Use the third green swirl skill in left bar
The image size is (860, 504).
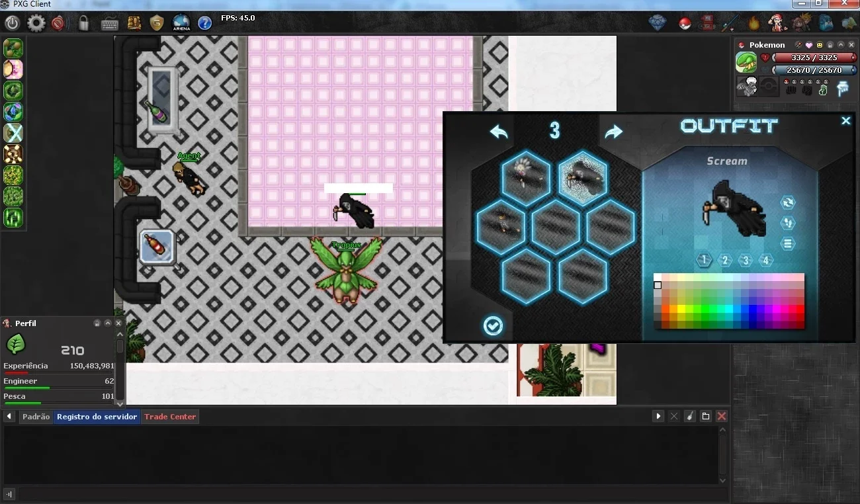(x=13, y=91)
